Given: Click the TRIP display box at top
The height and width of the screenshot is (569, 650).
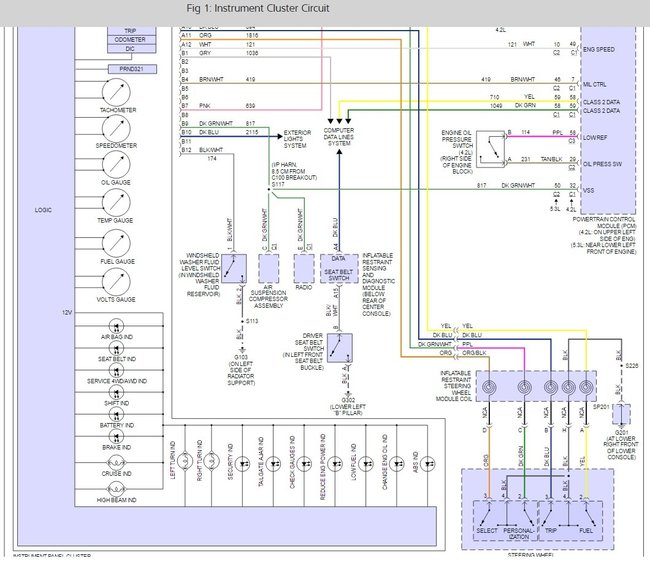Looking at the screenshot, I should (x=131, y=31).
